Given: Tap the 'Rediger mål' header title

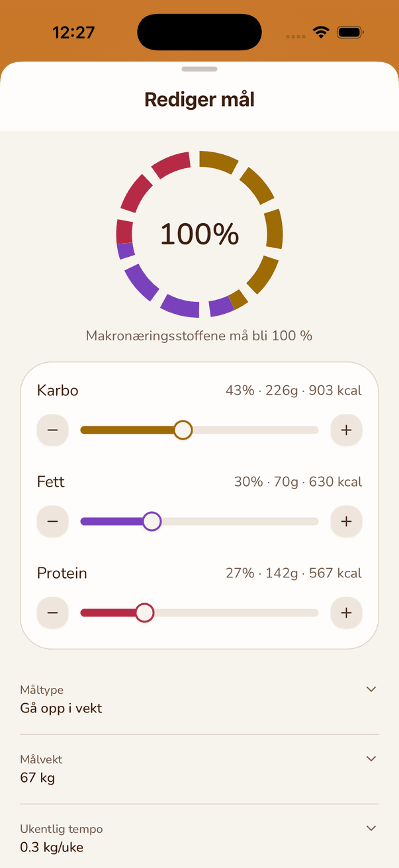Looking at the screenshot, I should pyautogui.click(x=199, y=100).
